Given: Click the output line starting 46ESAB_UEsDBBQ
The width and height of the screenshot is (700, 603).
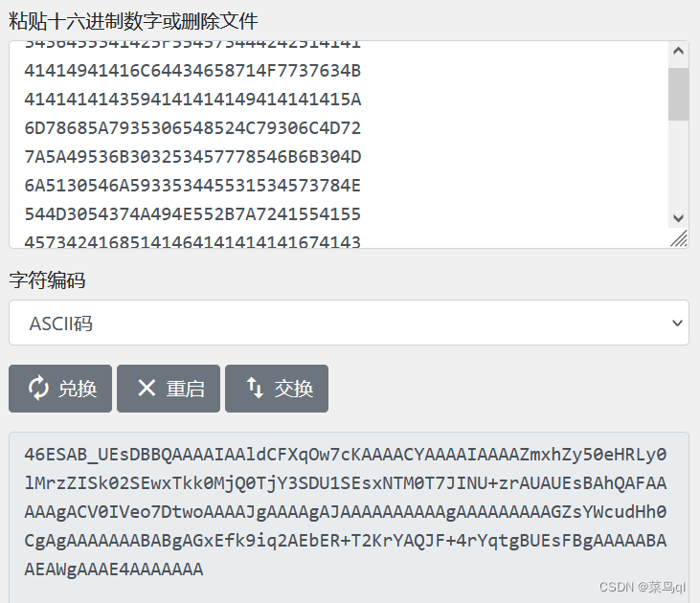Looking at the screenshot, I should point(345,455).
